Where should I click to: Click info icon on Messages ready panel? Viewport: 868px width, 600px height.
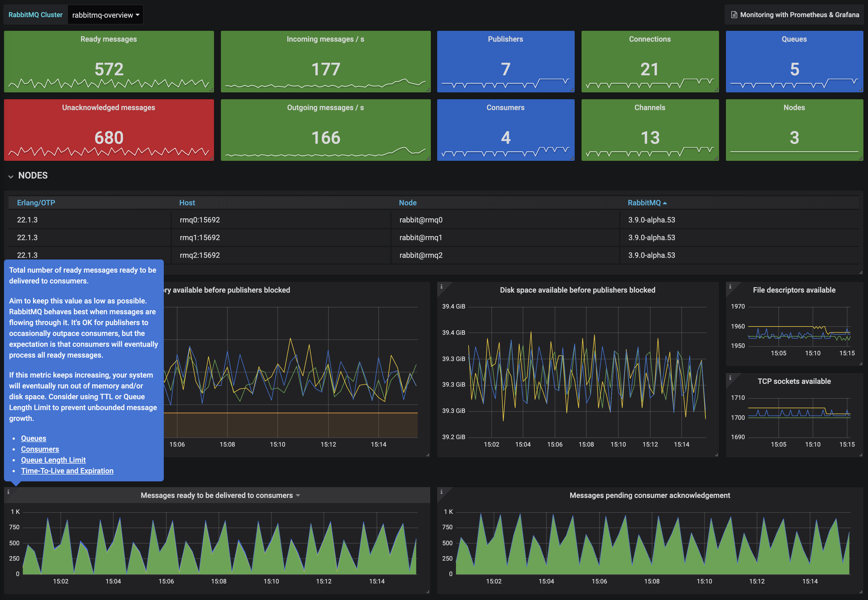pos(8,492)
